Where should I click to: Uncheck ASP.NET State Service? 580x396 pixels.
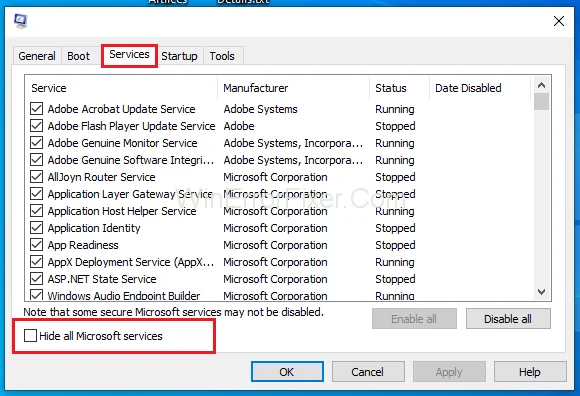36,279
